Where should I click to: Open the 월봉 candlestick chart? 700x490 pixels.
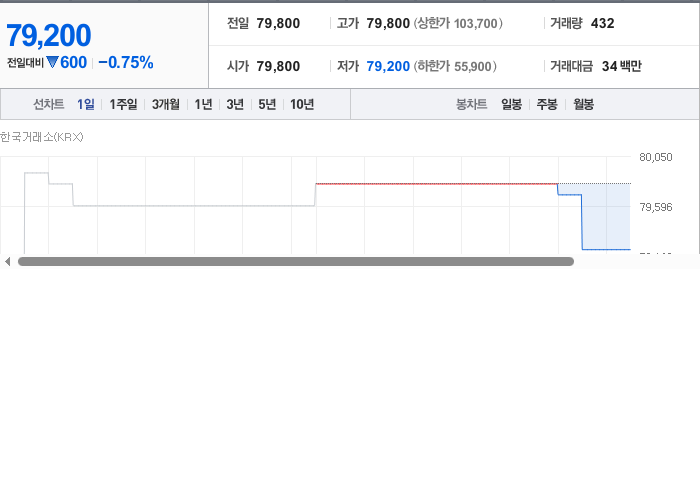click(583, 104)
